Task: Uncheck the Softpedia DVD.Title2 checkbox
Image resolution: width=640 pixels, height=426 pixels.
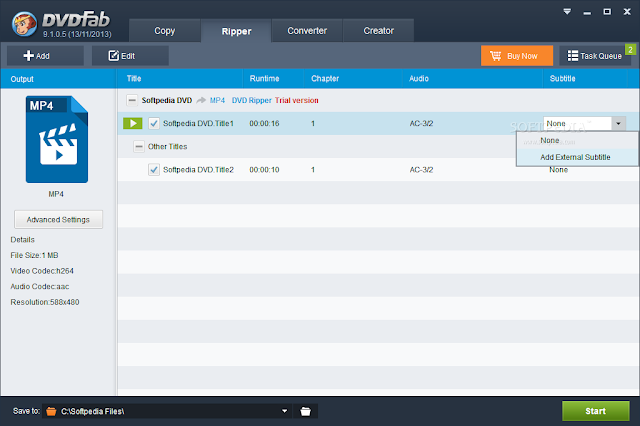Action: (x=154, y=169)
